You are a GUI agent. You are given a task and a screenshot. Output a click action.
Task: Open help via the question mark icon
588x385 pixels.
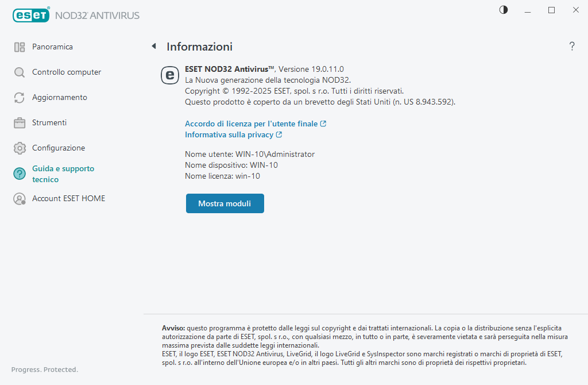coord(572,47)
